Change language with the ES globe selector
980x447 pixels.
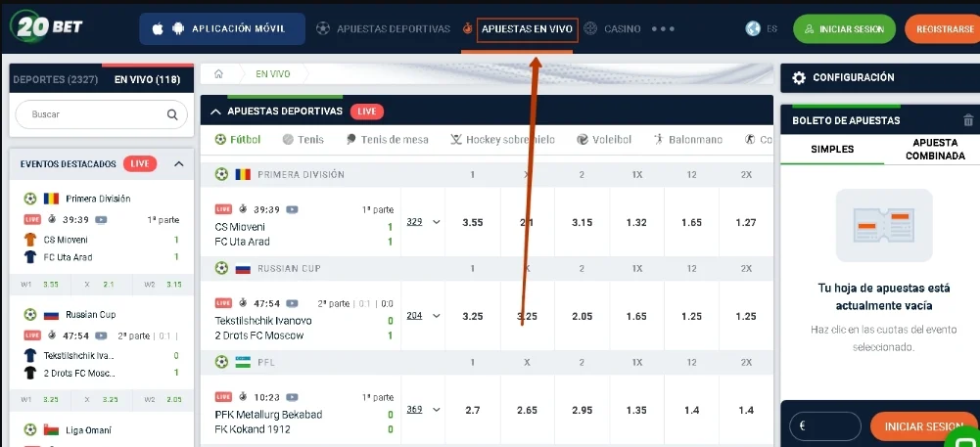pyautogui.click(x=762, y=28)
